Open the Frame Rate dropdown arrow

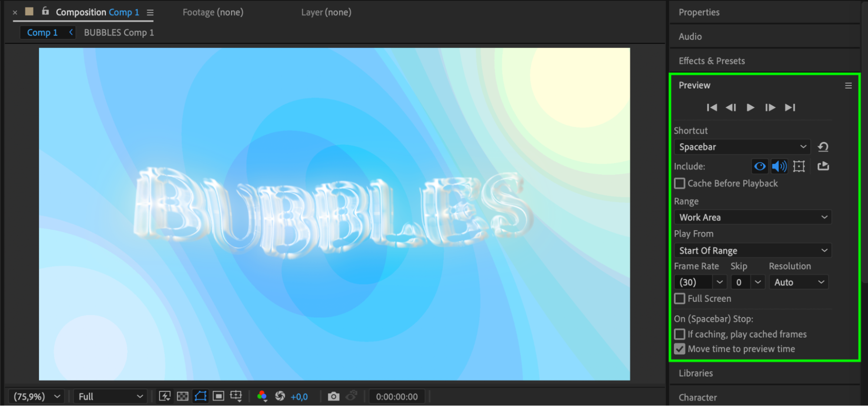point(719,282)
